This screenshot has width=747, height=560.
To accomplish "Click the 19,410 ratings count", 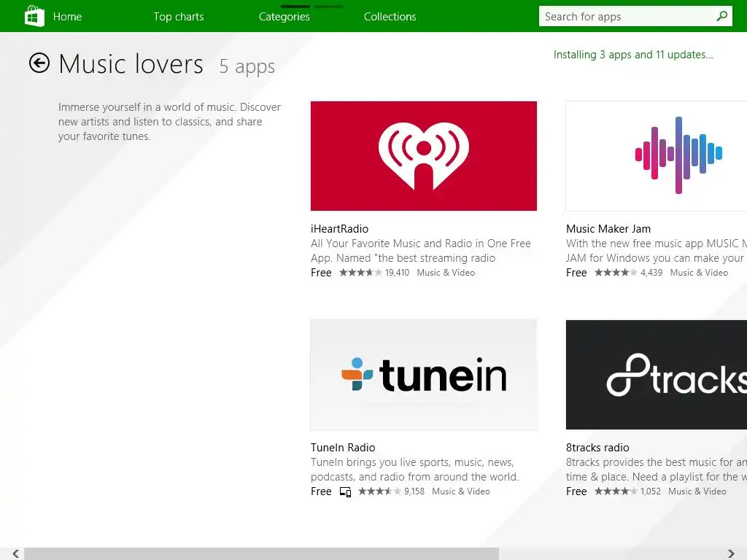I will click(397, 273).
